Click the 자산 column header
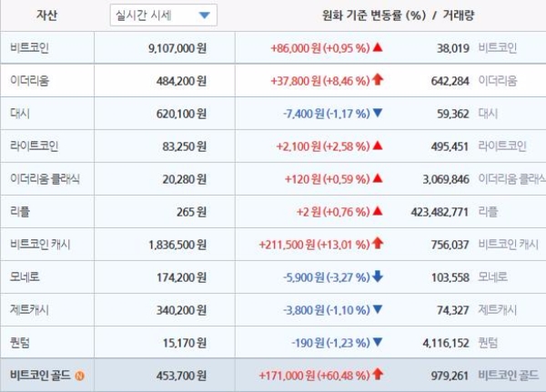This screenshot has height=392, width=546. pos(46,15)
